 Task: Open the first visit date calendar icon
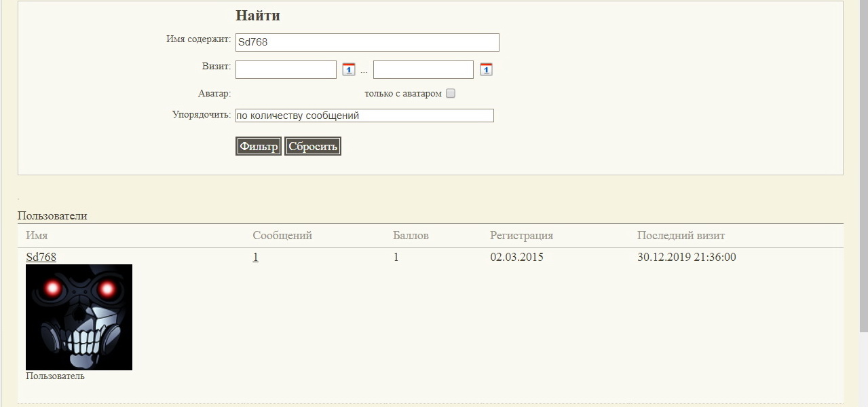pyautogui.click(x=349, y=69)
